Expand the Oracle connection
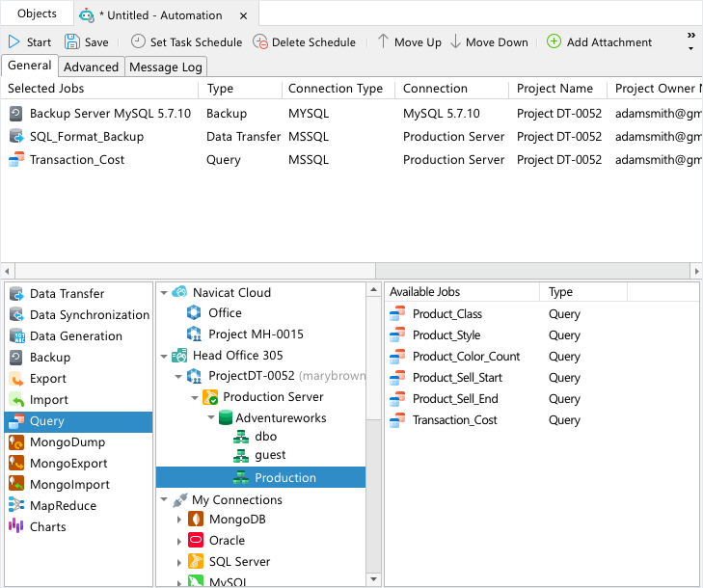703x588 pixels. click(x=179, y=541)
